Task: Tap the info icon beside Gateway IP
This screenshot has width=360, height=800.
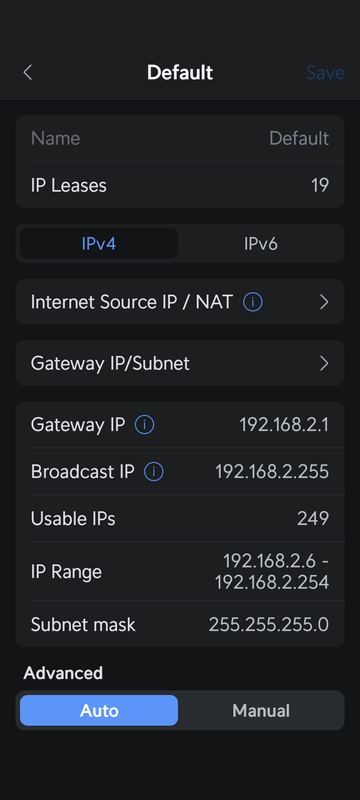Action: 144,424
